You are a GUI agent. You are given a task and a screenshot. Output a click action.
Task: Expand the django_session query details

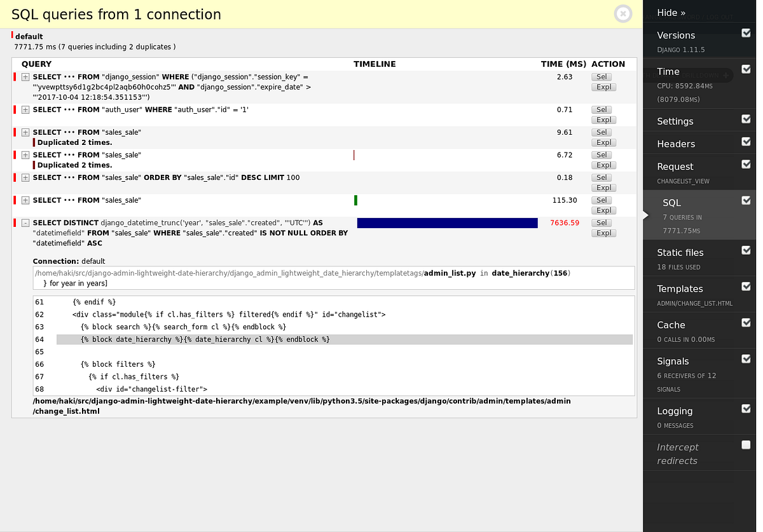[x=25, y=77]
